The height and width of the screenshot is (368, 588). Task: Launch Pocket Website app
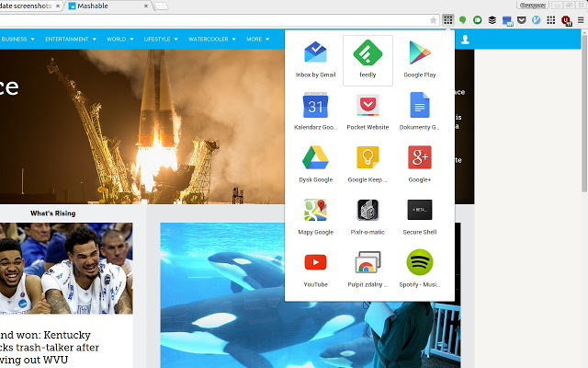point(367,112)
